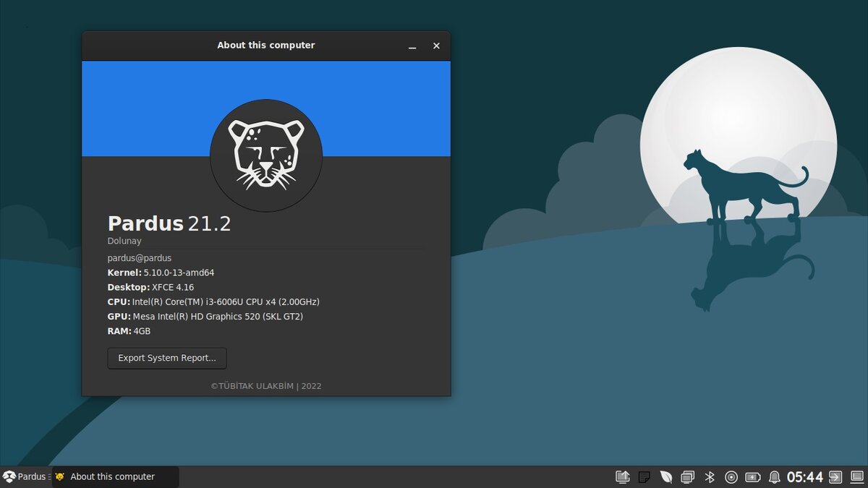Click the Pardus 21.2 version title
This screenshot has width=868, height=488.
(x=169, y=223)
